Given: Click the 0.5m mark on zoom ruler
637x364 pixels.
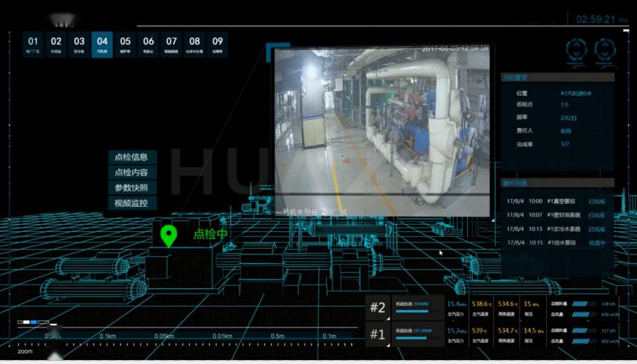Looking at the screenshot, I should pos(278,336).
